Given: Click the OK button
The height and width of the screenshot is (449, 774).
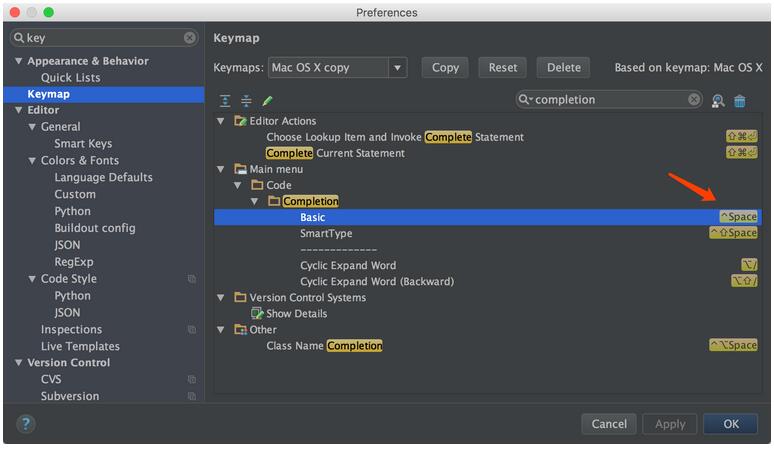Looking at the screenshot, I should 731,424.
